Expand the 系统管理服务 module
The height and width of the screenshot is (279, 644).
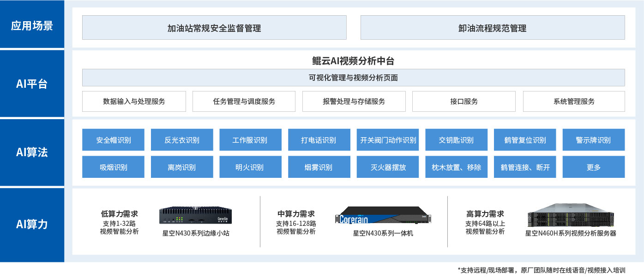pyautogui.click(x=573, y=101)
